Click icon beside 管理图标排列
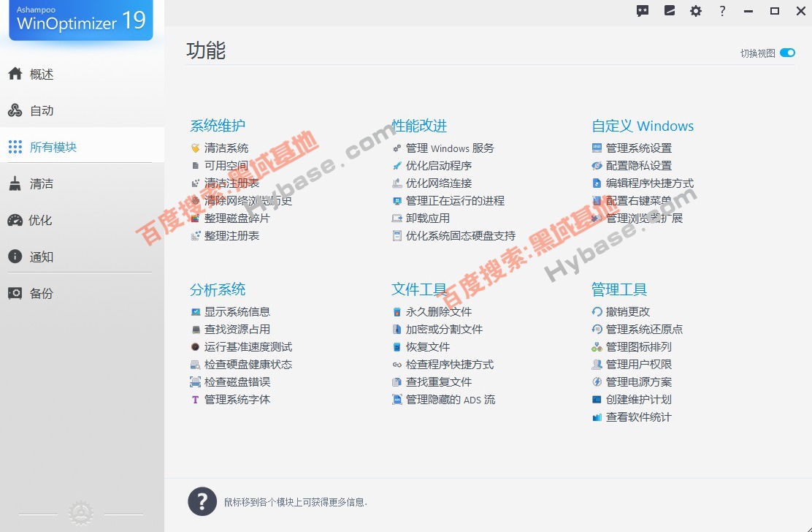 (x=597, y=347)
